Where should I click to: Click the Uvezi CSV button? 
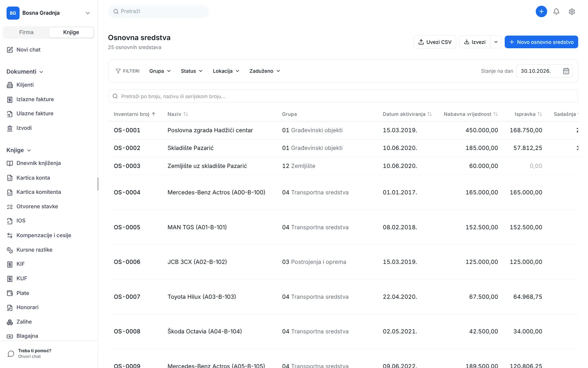[x=435, y=42]
